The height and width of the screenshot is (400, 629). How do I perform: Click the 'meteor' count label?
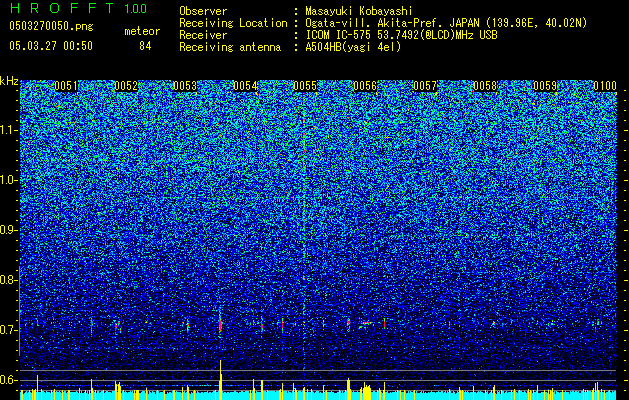(x=142, y=31)
